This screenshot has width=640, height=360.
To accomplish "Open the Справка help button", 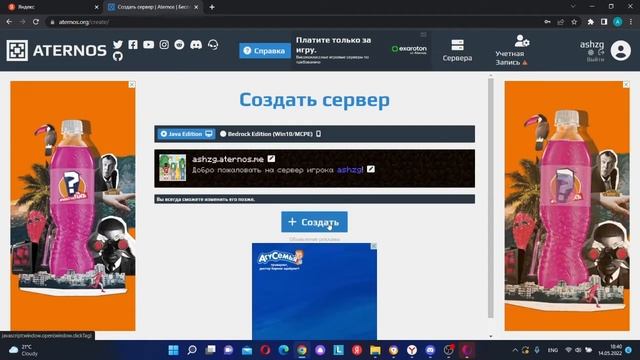I will 265,51.
